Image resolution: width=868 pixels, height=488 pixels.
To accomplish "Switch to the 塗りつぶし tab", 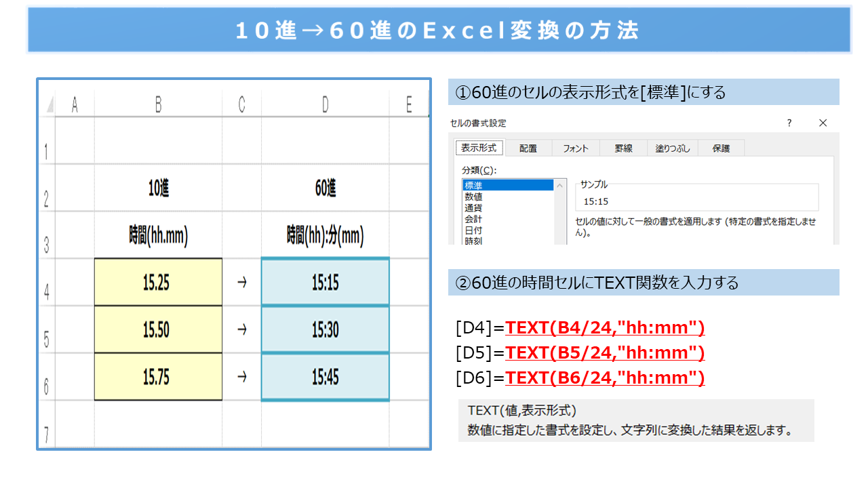I will click(672, 148).
